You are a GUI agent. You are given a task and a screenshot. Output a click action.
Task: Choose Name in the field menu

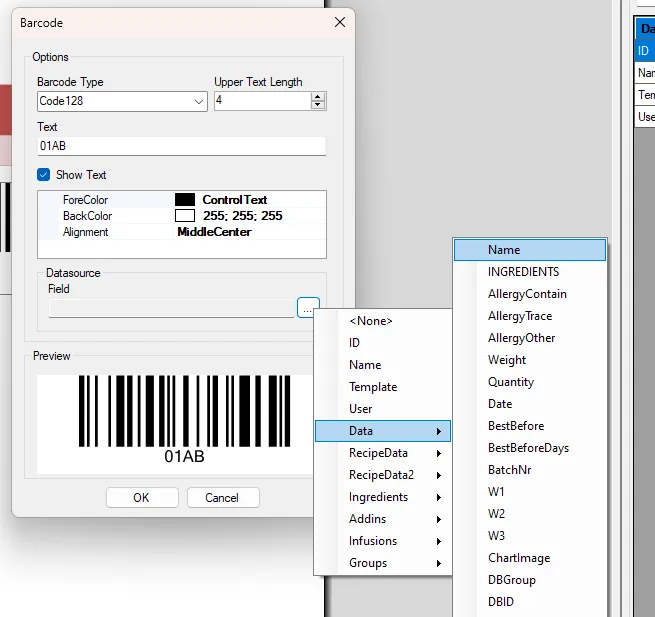(x=383, y=365)
